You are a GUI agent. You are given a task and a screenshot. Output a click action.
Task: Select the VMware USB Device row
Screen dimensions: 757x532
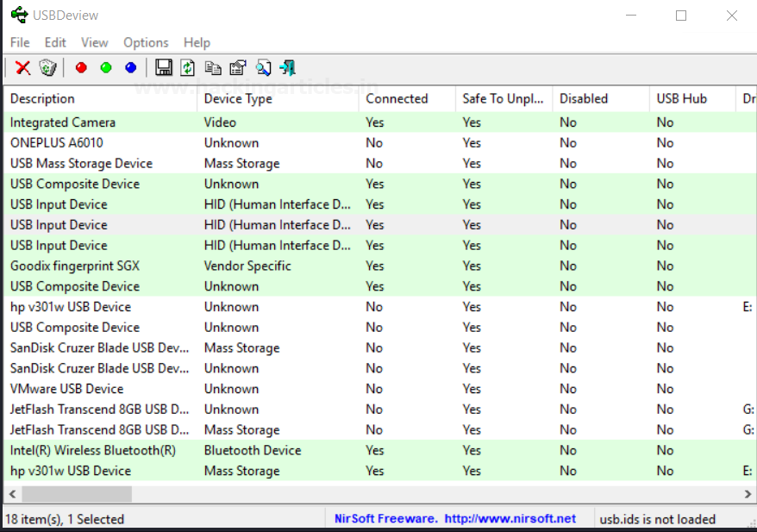380,389
